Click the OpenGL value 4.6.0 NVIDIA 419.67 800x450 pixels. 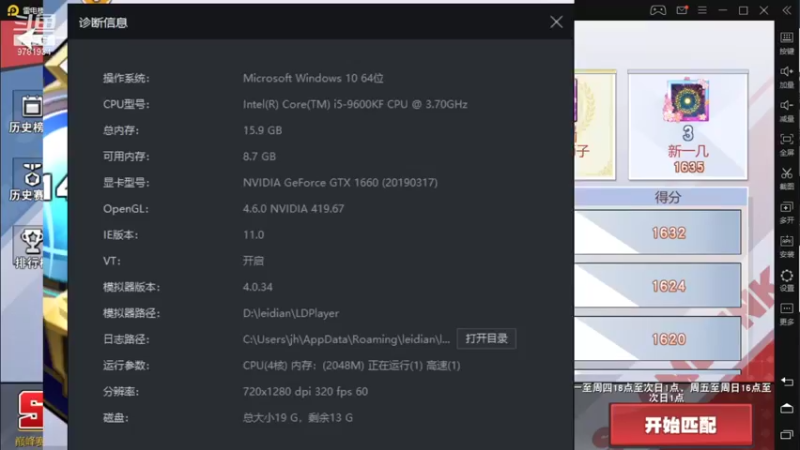pos(293,209)
